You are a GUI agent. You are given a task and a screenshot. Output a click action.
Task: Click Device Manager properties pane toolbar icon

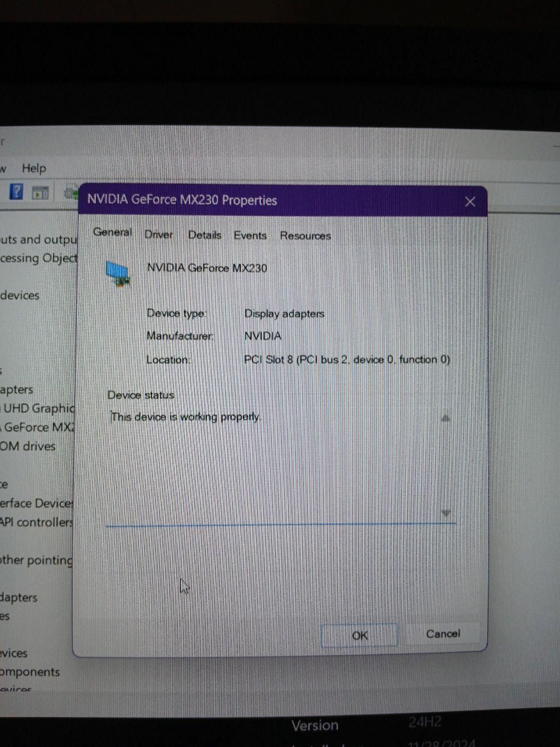click(40, 192)
